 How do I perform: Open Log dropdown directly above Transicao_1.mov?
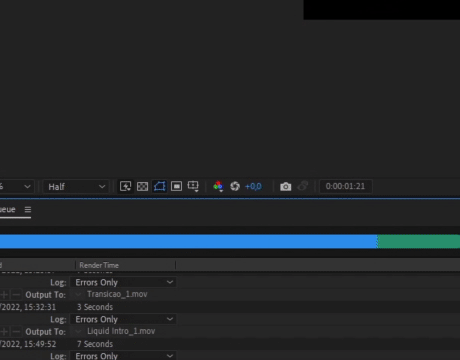pyautogui.click(x=123, y=282)
